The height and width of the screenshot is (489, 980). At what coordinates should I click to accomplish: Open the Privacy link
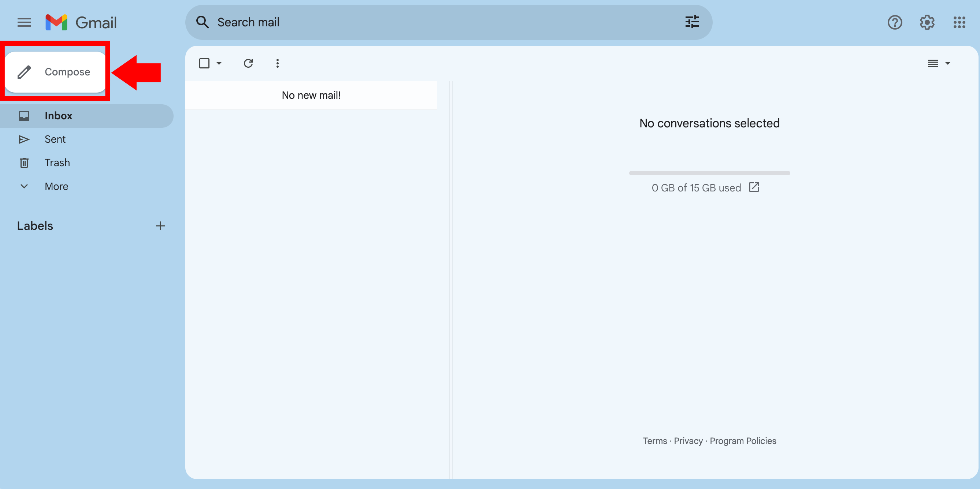point(688,441)
